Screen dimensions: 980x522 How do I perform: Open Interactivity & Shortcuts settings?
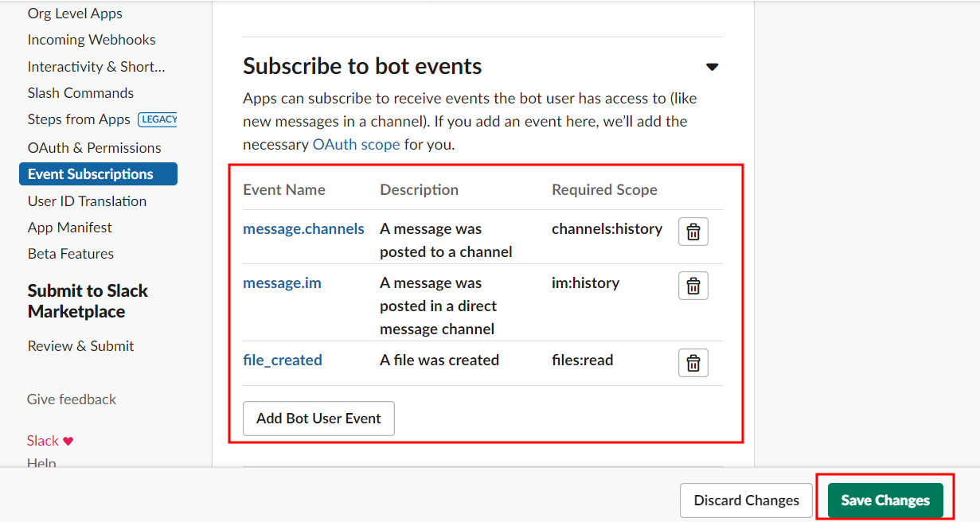pyautogui.click(x=96, y=66)
